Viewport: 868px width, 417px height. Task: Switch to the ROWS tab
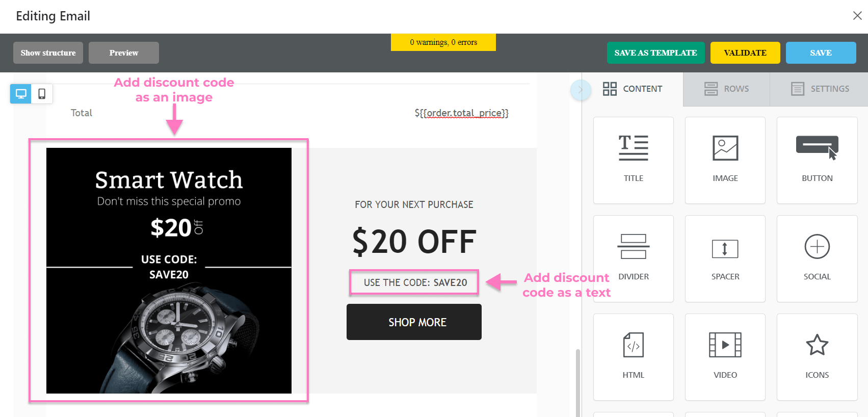point(727,89)
